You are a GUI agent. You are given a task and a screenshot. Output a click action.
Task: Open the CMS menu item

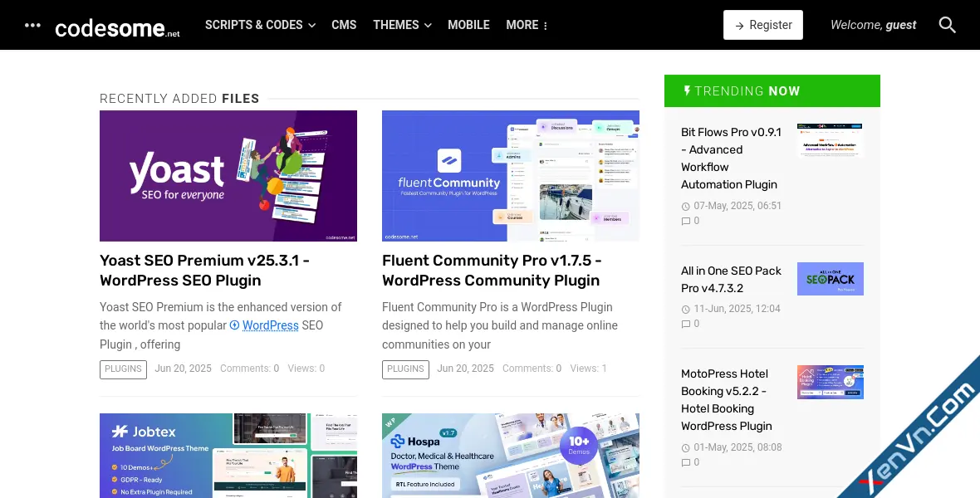344,25
